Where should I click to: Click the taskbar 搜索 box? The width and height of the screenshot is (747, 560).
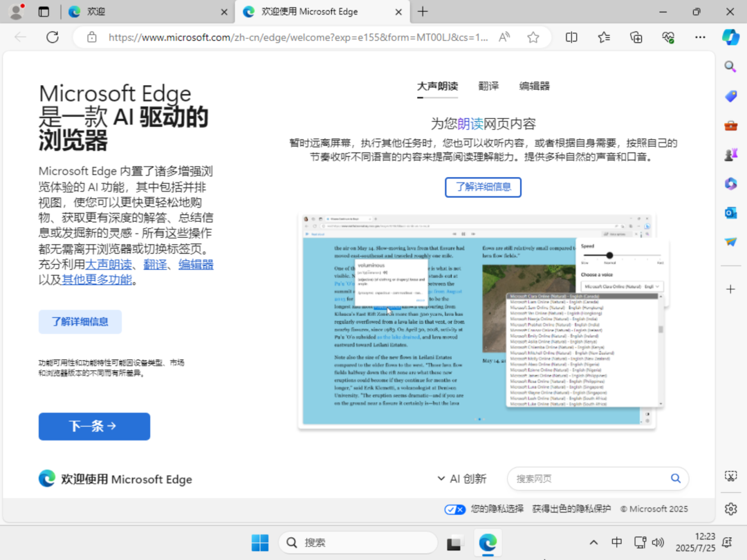pyautogui.click(x=358, y=543)
